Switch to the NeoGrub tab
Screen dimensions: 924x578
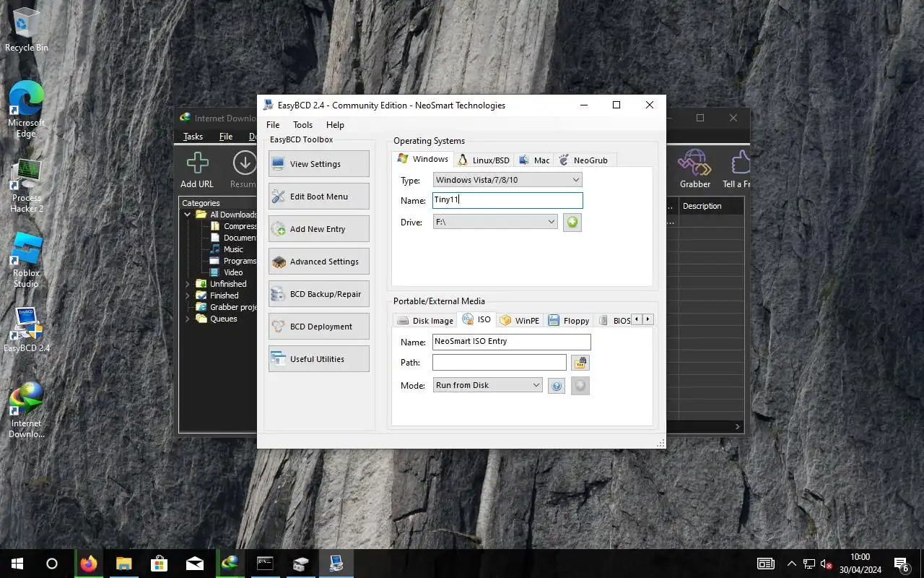click(x=584, y=160)
